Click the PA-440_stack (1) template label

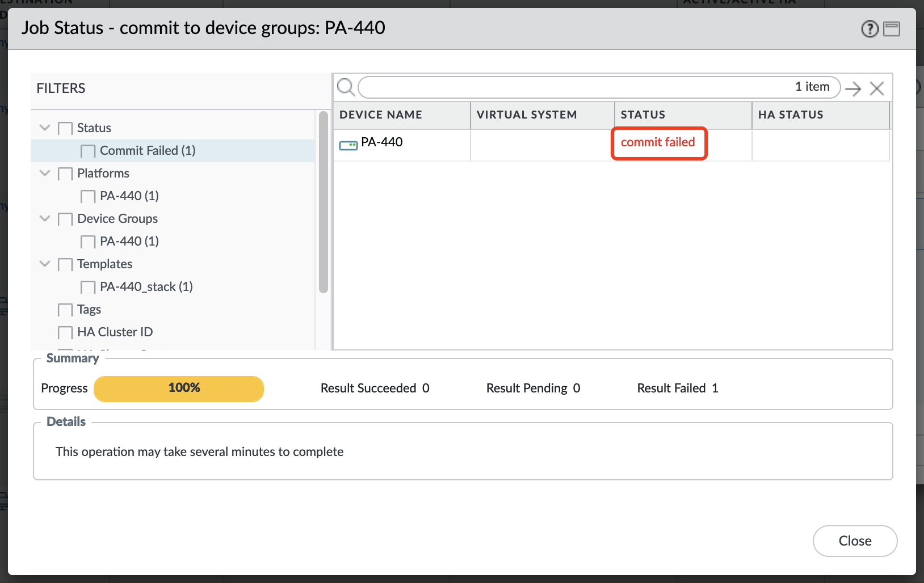pos(146,287)
